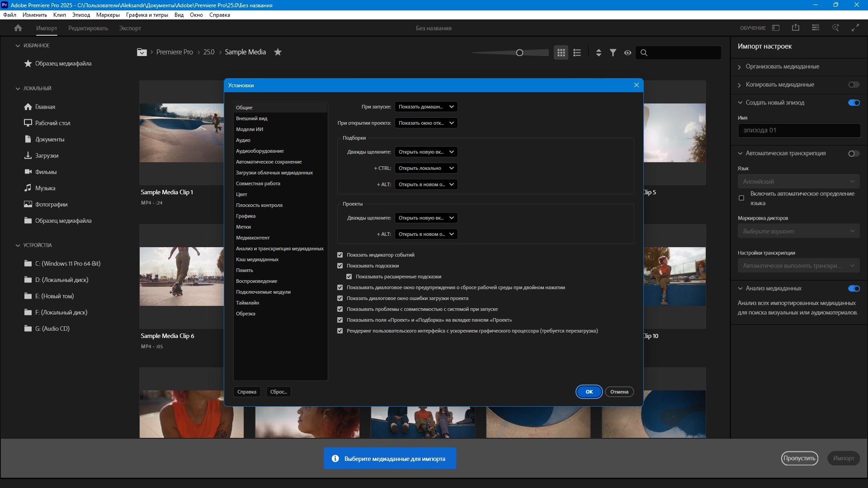
Task: Disable the 'Анализ медиаданных' toggle
Action: pos(854,288)
